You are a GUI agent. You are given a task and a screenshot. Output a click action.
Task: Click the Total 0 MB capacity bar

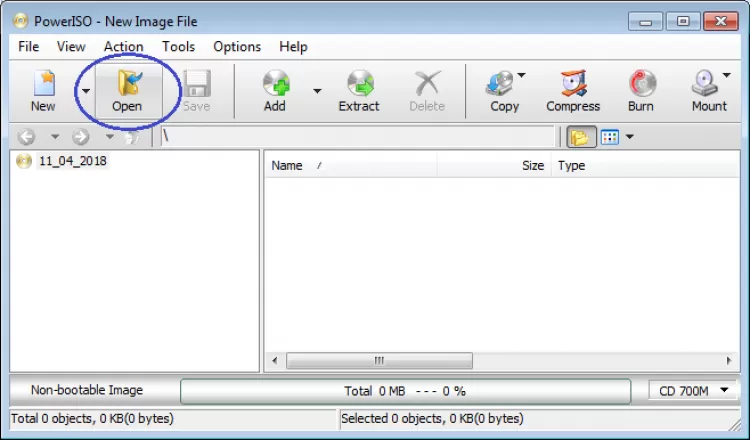(x=406, y=391)
